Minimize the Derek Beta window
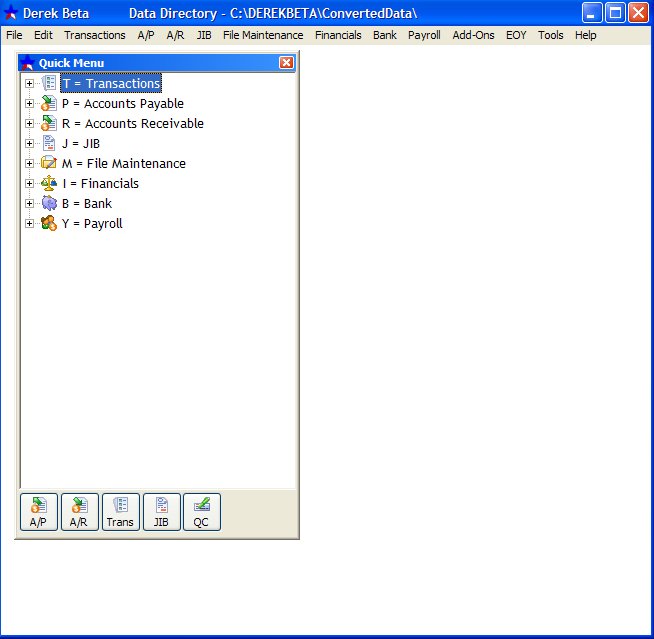654x639 pixels. click(x=592, y=13)
